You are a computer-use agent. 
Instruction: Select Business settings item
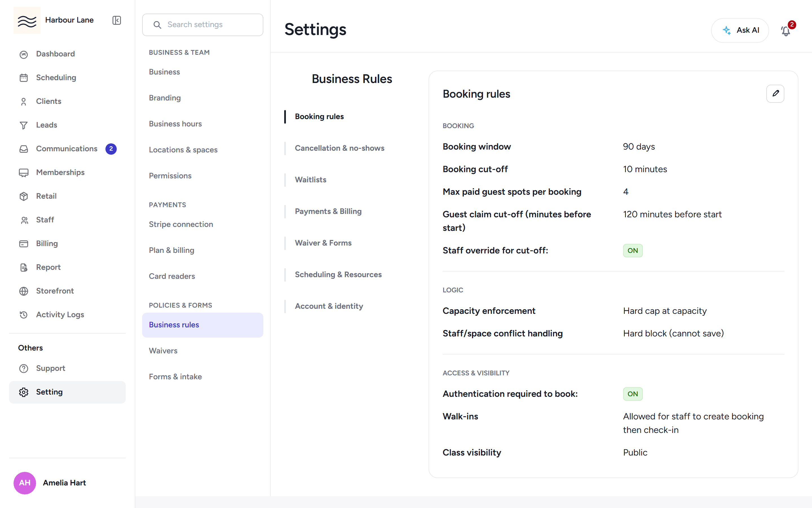(x=203, y=72)
